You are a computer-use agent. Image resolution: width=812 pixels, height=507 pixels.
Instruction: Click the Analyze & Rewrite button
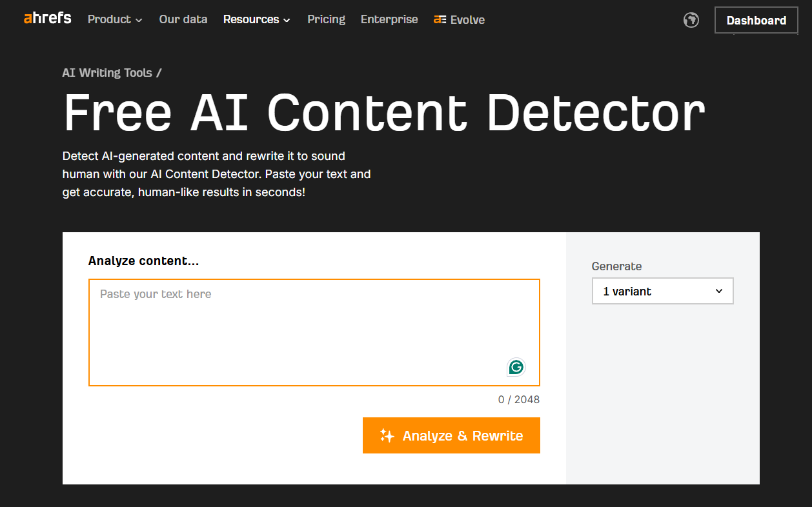[x=451, y=435]
